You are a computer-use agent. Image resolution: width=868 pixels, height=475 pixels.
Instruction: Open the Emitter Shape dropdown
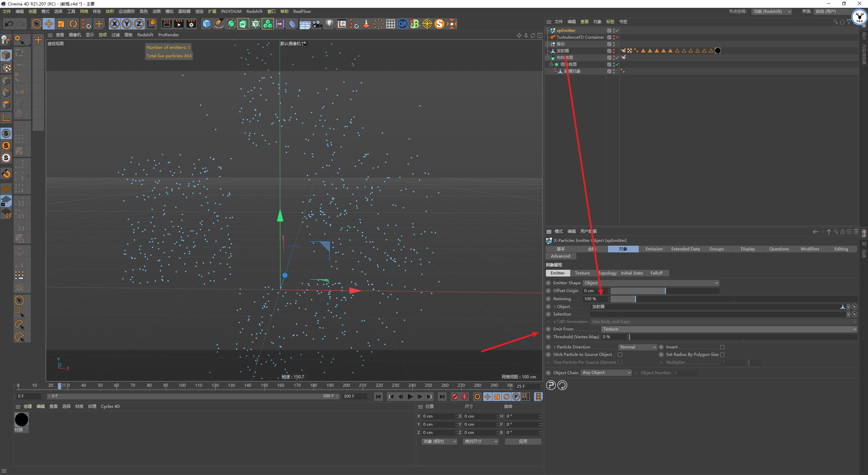[x=651, y=283]
